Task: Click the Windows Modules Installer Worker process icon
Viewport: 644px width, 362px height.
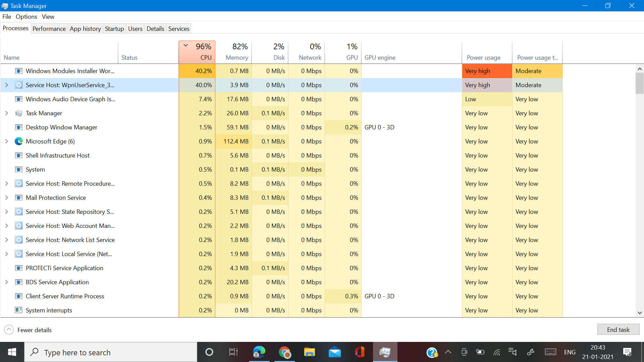Action: coord(19,71)
